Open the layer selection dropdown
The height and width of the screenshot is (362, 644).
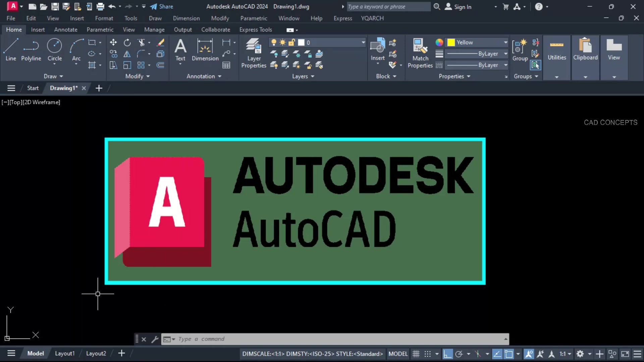tap(364, 42)
